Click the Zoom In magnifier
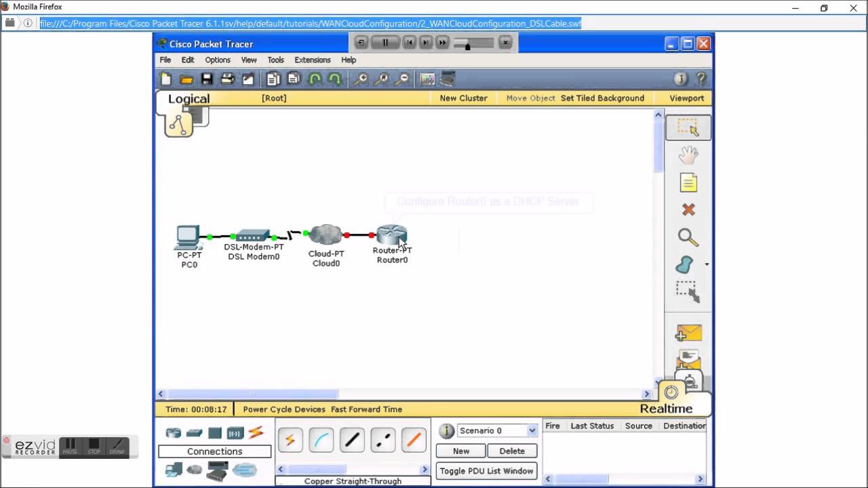This screenshot has width=868, height=488. [361, 79]
